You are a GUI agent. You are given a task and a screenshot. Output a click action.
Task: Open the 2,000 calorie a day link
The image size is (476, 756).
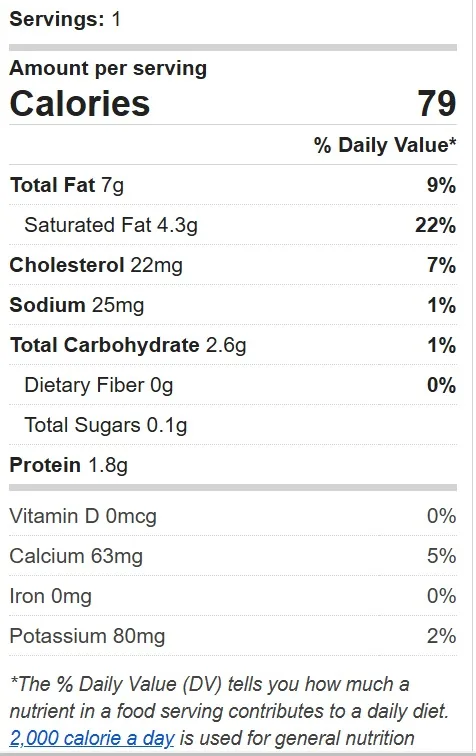[92, 738]
